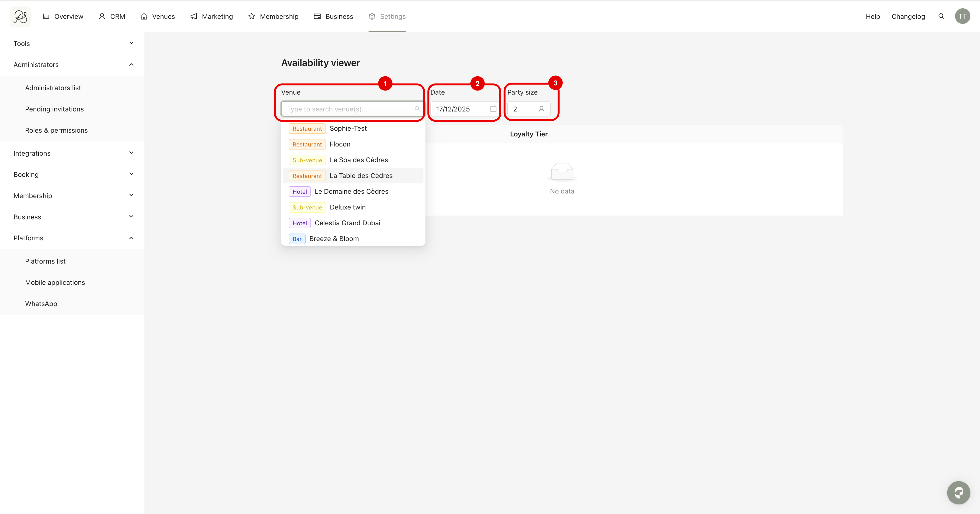Image resolution: width=980 pixels, height=514 pixels.
Task: Click the person icon in Party size field
Action: click(541, 109)
